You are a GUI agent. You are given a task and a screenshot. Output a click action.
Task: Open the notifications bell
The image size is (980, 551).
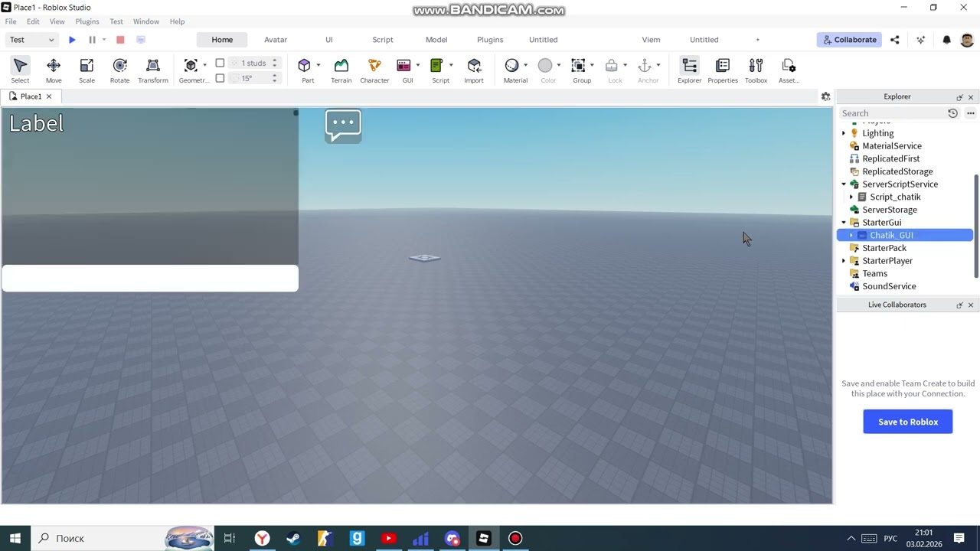tap(946, 40)
